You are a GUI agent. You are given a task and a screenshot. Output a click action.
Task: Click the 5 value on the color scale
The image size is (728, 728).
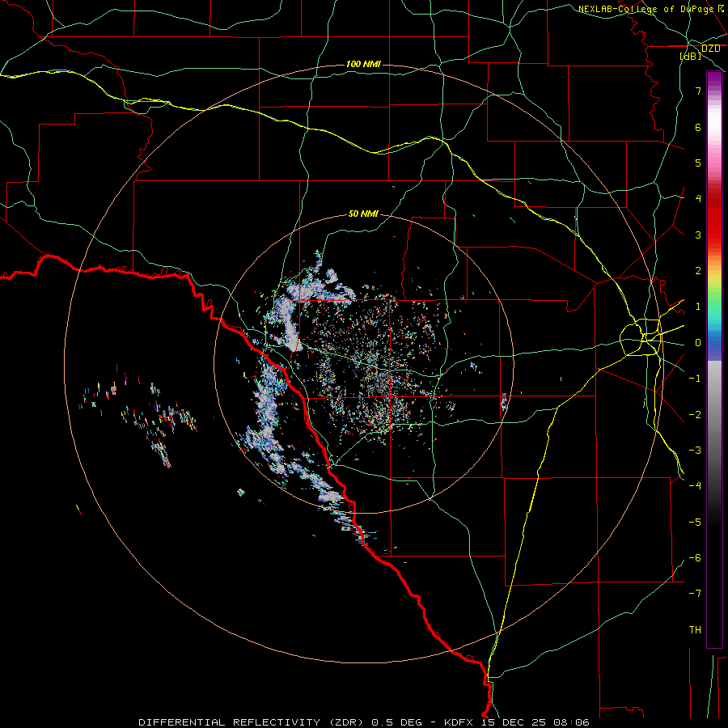[x=698, y=163]
